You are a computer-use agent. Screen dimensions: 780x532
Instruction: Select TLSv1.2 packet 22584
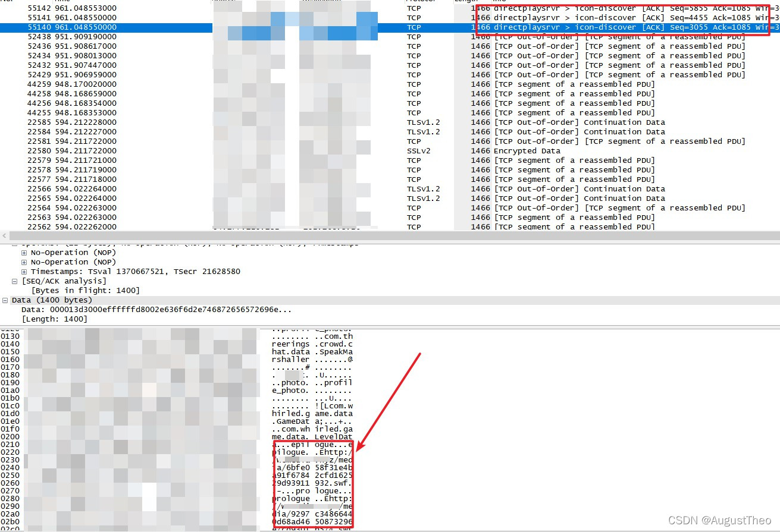coord(390,132)
